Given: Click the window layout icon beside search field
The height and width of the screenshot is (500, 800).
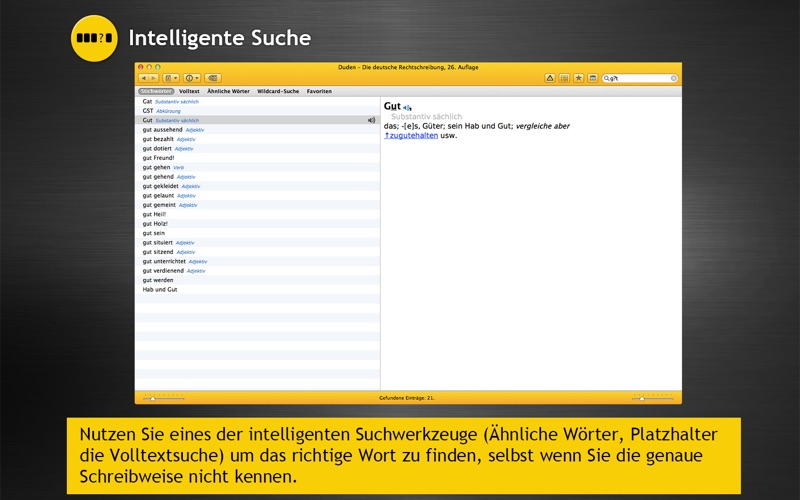Looking at the screenshot, I should click(x=592, y=78).
